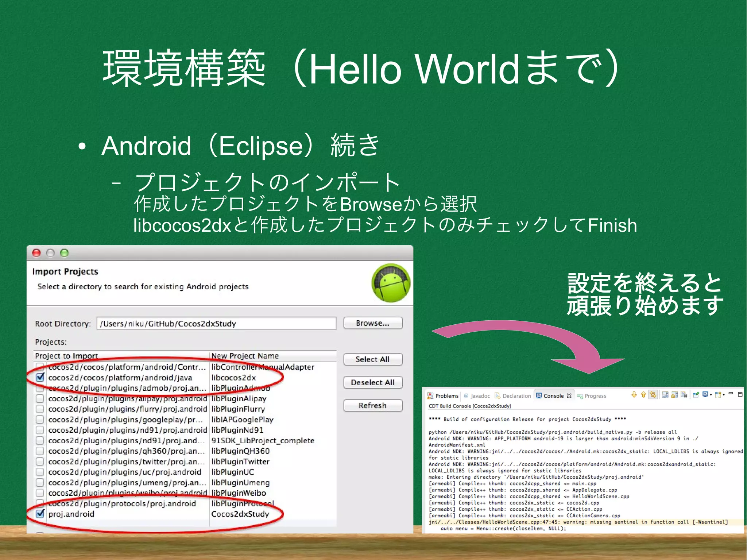Select the 91SDK_LibProject_complete name cell
The image size is (747, 560).
(263, 441)
